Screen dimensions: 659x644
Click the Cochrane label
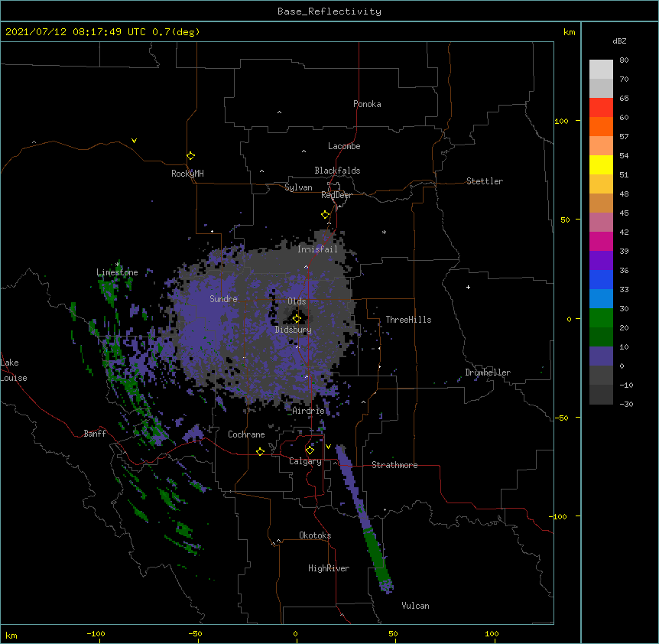[246, 434]
